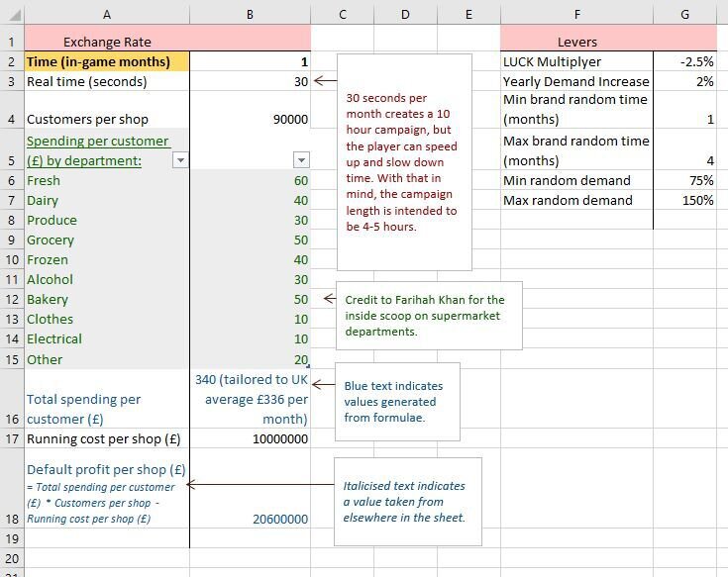Select column C header

tap(342, 15)
